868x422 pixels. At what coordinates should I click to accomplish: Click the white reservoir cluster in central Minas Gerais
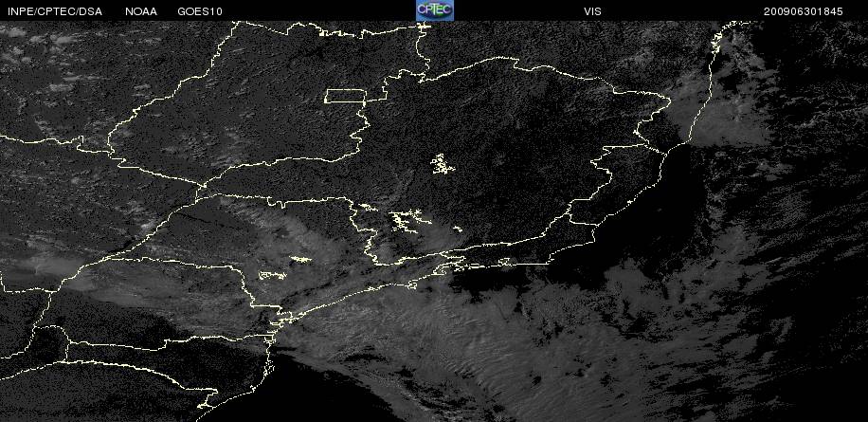(443, 164)
